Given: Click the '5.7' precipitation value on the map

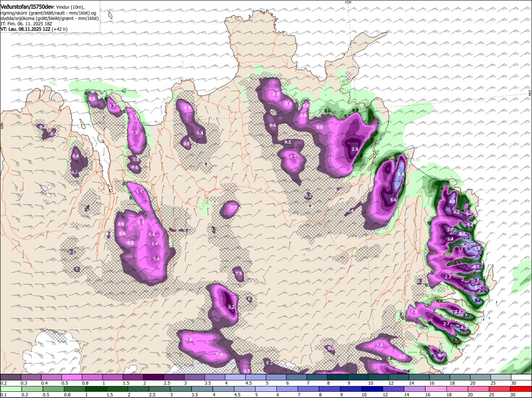Looking at the screenshot, I should (477, 267).
